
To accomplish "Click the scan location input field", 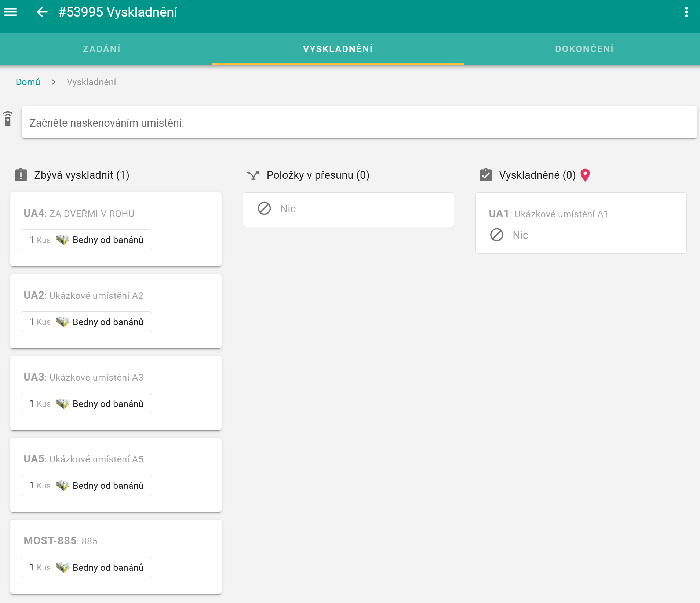I will tap(359, 123).
